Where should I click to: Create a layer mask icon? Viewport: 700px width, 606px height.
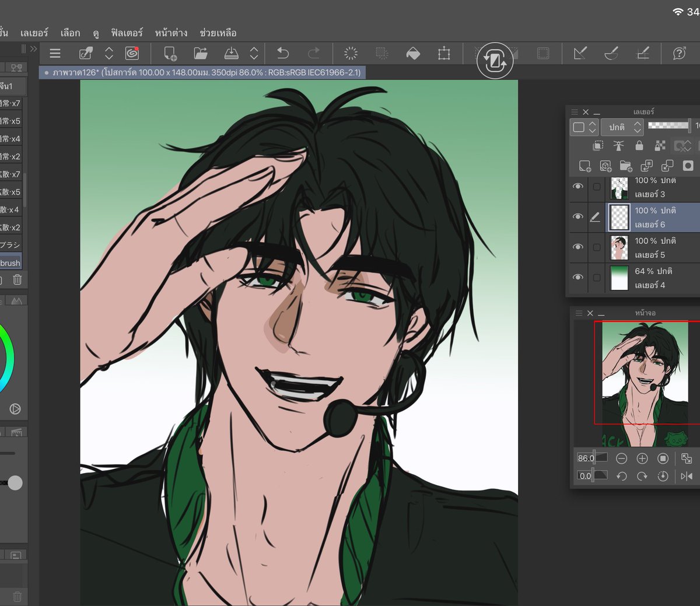688,166
